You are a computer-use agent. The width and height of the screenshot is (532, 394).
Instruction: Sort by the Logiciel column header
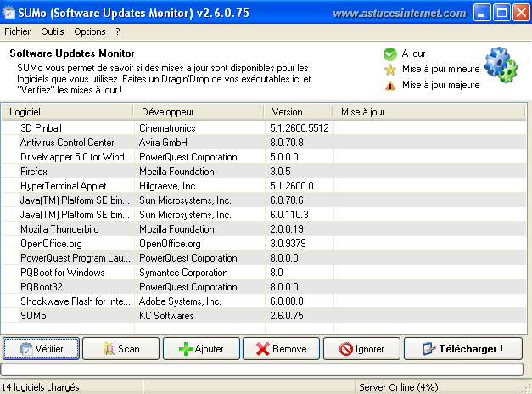coord(67,112)
